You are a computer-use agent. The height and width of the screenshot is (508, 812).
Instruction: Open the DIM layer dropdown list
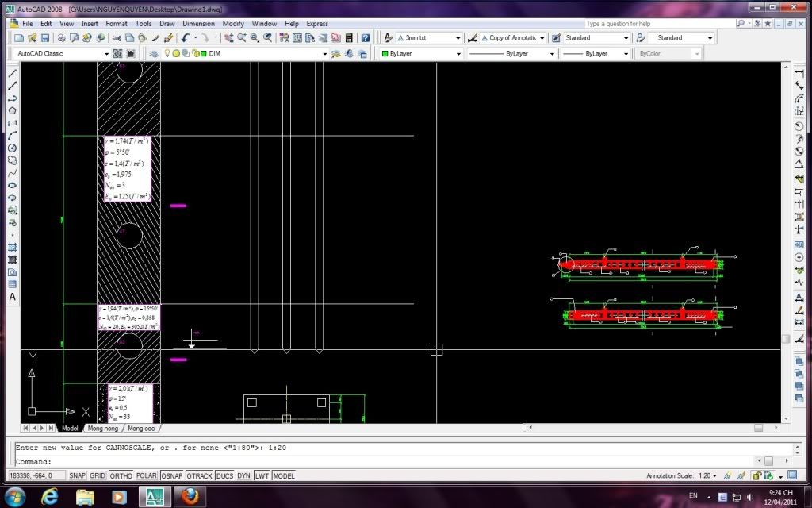click(324, 53)
